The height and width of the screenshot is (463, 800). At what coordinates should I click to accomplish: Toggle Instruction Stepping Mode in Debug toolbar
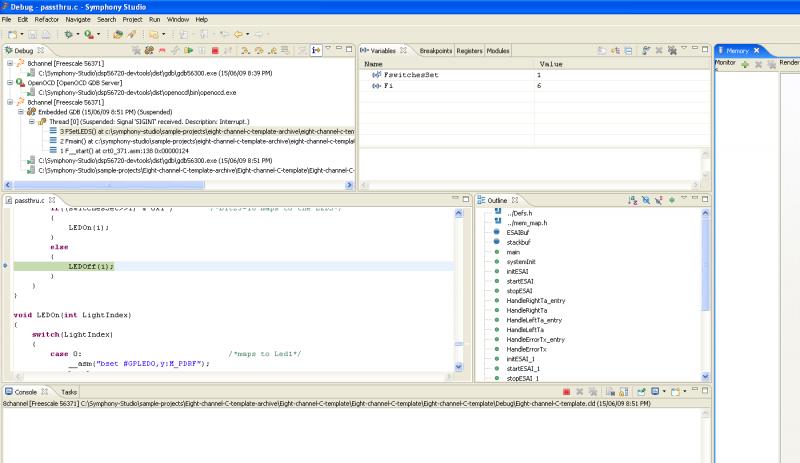(316, 50)
